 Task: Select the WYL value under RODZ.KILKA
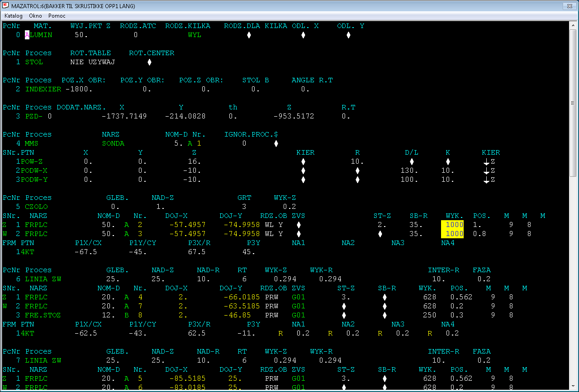point(195,35)
